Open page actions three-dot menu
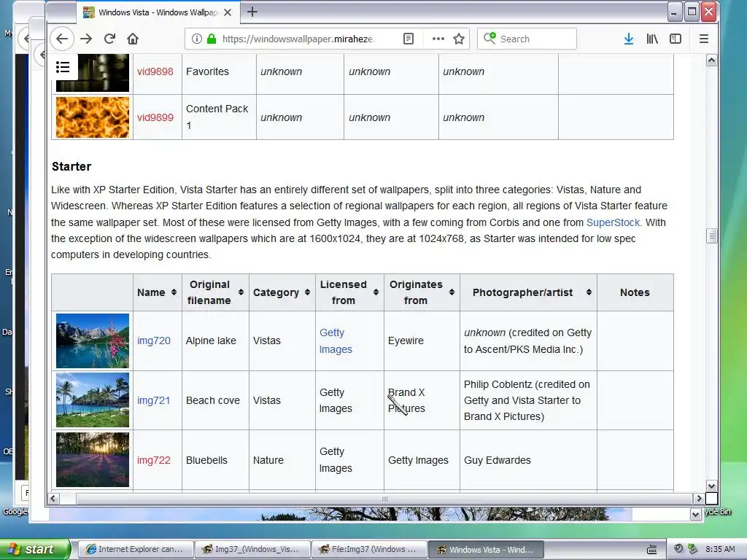The image size is (747, 560). click(x=438, y=39)
